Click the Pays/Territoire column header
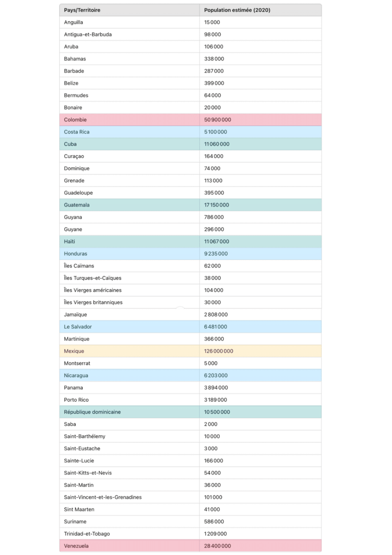The height and width of the screenshot is (555, 392). tap(82, 10)
